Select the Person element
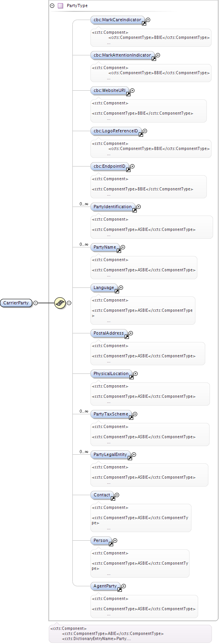219x644 pixels. pyautogui.click(x=101, y=541)
